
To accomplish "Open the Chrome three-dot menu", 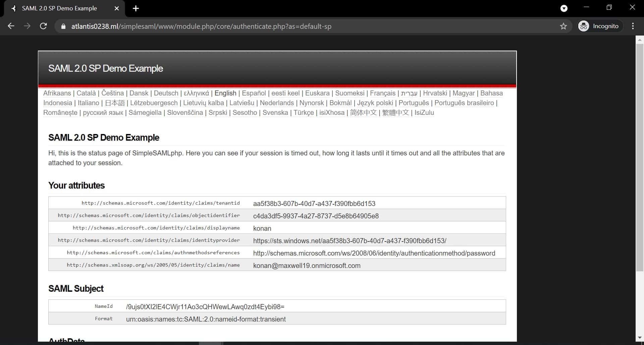I will [x=633, y=26].
